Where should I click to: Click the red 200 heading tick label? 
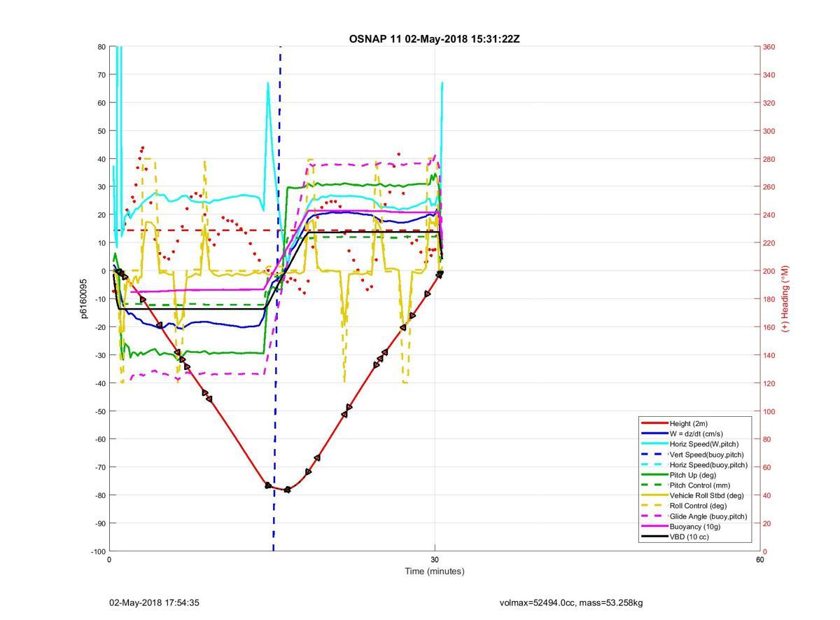[x=769, y=271]
